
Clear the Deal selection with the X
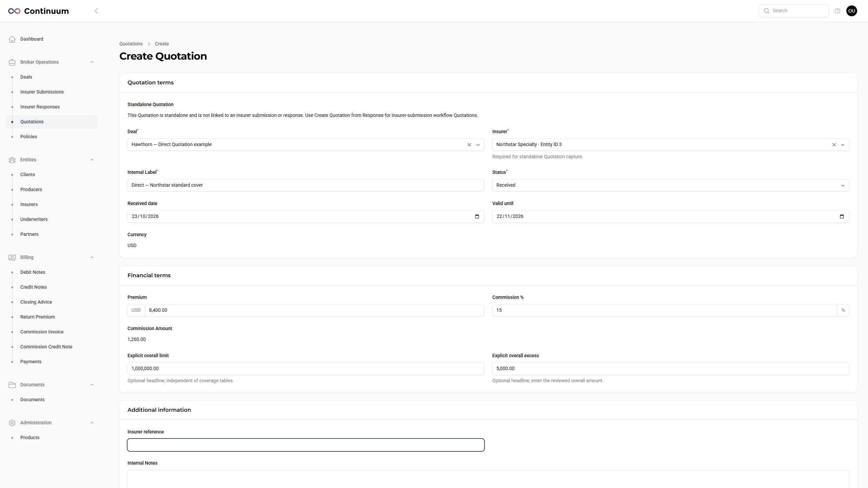click(469, 145)
